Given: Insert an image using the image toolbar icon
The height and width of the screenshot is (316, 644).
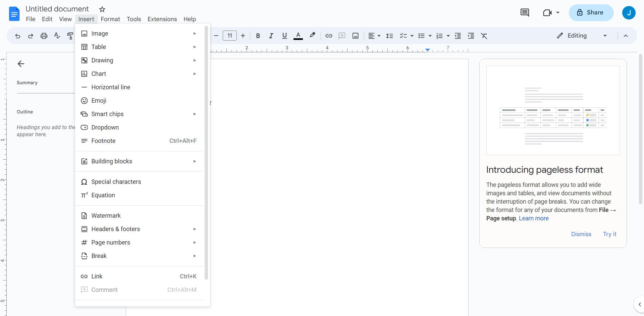Looking at the screenshot, I should point(356,36).
